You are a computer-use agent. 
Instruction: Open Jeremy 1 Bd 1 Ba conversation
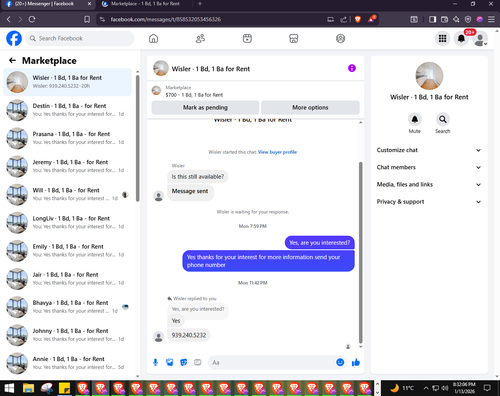pos(68,166)
